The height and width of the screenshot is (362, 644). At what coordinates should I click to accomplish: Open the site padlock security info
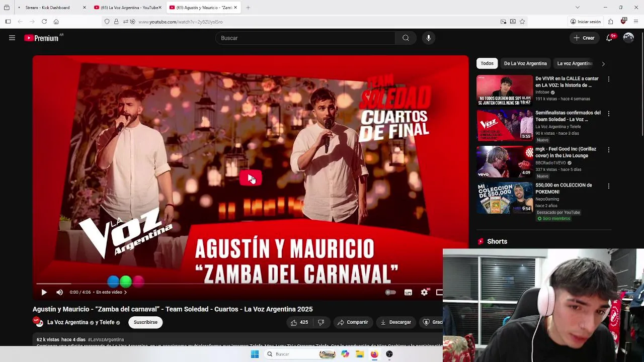pos(116,22)
